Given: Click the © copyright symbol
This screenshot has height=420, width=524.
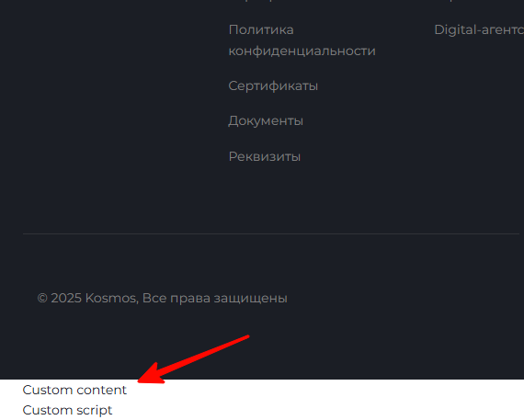Looking at the screenshot, I should 42,298.
